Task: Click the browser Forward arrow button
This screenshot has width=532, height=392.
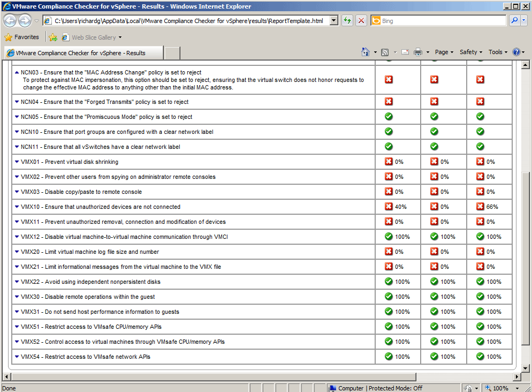Action: (25, 21)
